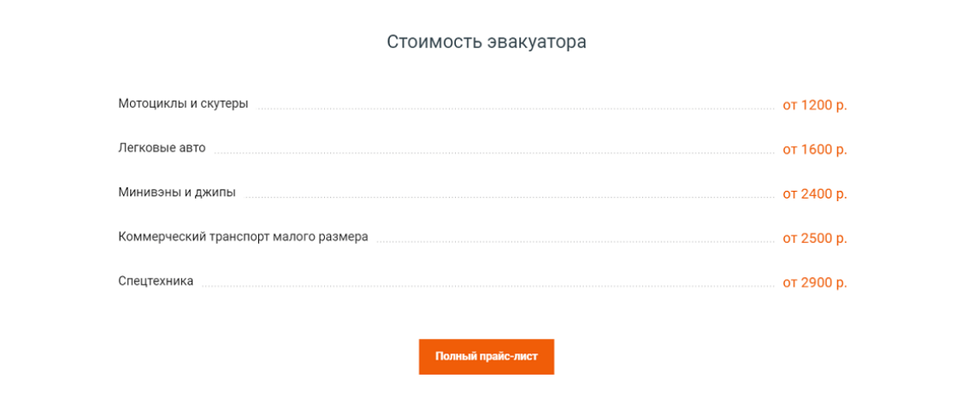Click dotted line in Коммерческий транспорт row
This screenshot has width=980, height=403.
coord(576,242)
